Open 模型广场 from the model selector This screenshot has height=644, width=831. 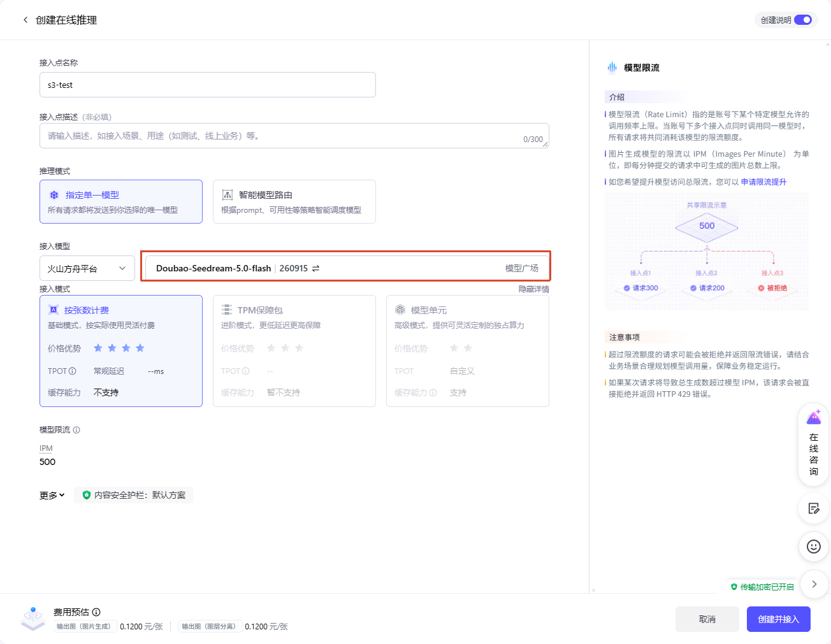click(522, 268)
